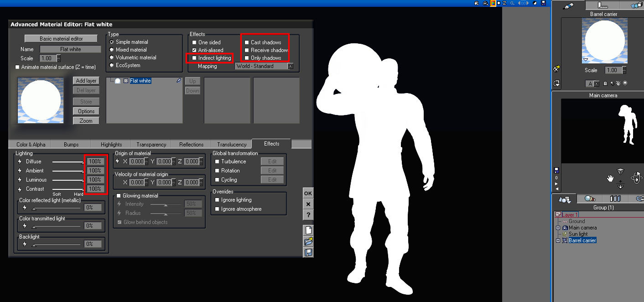
Task: Click the Flat white material preview thumbnail
Action: [41, 100]
